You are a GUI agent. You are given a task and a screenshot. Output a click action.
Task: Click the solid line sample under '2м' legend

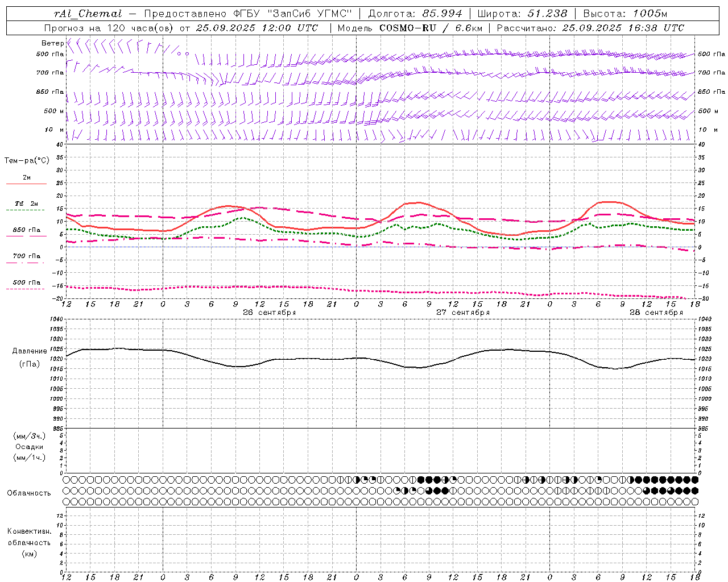coord(26,184)
